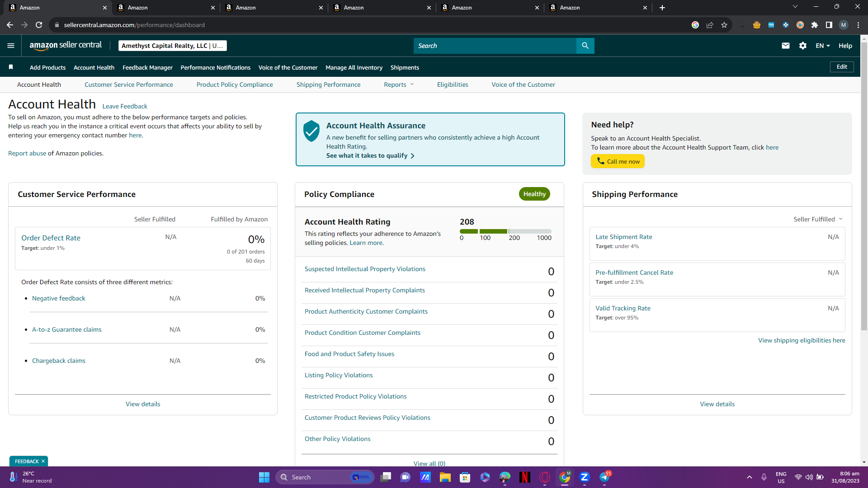Open Shipments menu item

(405, 67)
